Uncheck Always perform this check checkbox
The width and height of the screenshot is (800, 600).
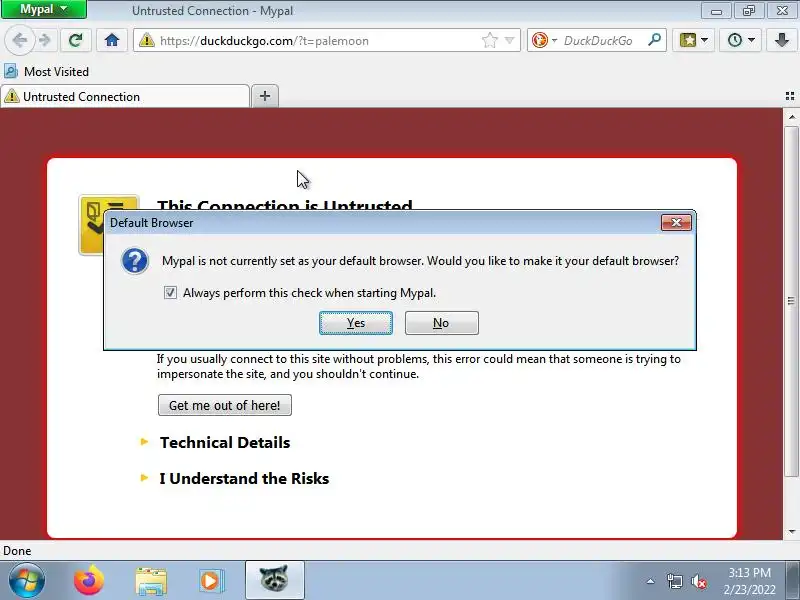(x=170, y=293)
